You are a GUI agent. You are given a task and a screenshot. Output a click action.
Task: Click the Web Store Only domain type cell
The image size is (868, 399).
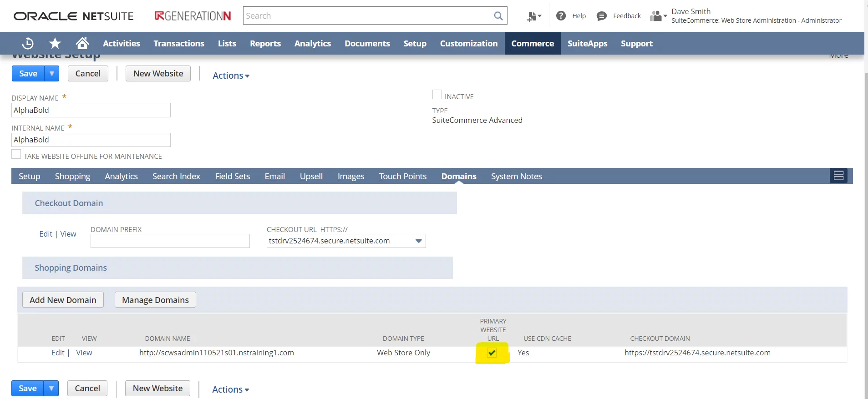(403, 353)
